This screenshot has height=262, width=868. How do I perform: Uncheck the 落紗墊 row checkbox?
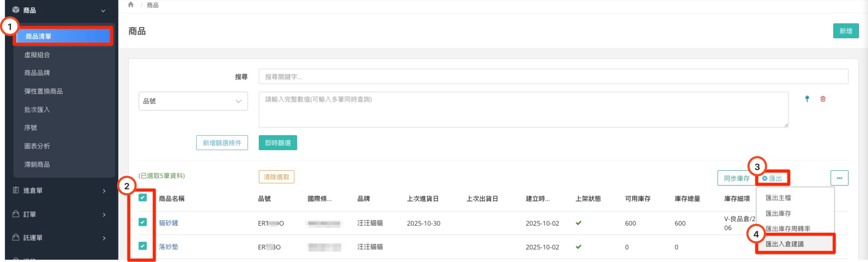(143, 246)
